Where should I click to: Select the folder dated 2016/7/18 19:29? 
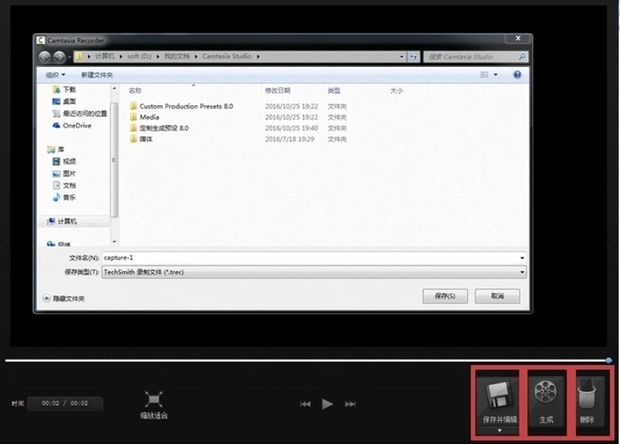(x=141, y=139)
